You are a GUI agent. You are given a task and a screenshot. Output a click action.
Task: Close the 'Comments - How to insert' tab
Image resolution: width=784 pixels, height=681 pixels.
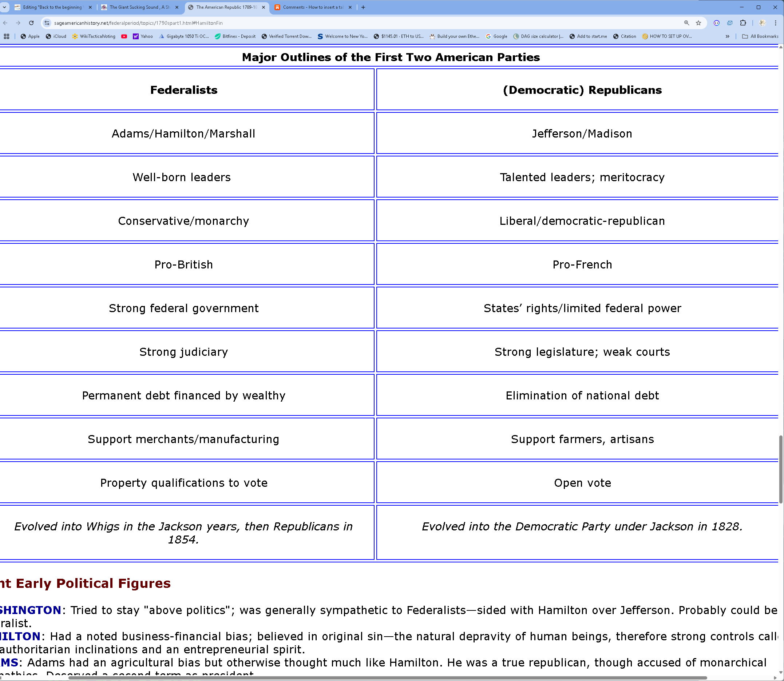(350, 7)
